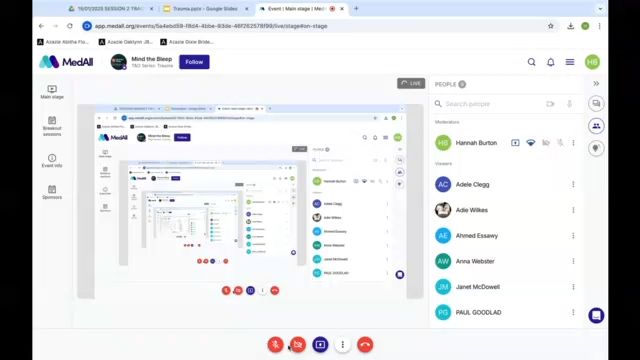Open Breakout sessions in the sidebar

[52, 126]
